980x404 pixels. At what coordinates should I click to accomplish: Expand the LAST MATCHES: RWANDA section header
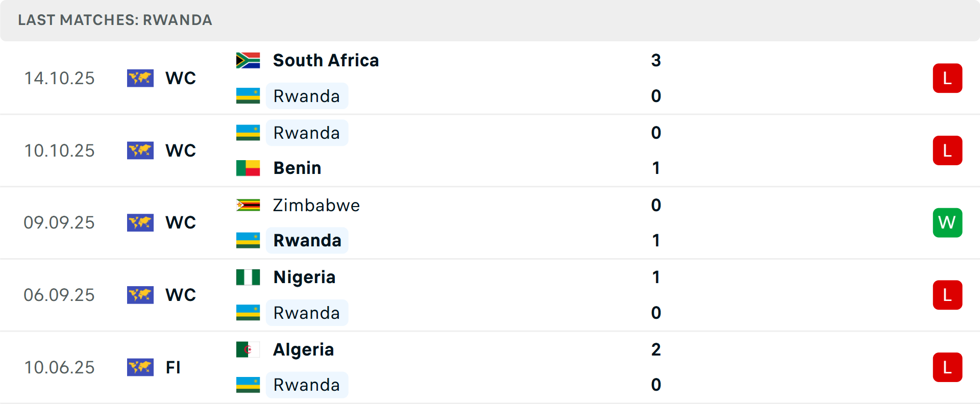(115, 20)
